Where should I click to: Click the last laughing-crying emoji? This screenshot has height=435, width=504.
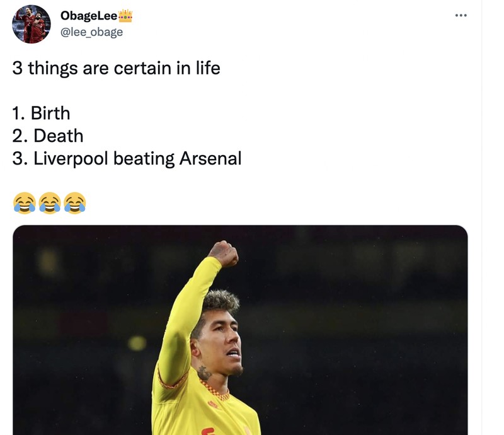(x=75, y=202)
